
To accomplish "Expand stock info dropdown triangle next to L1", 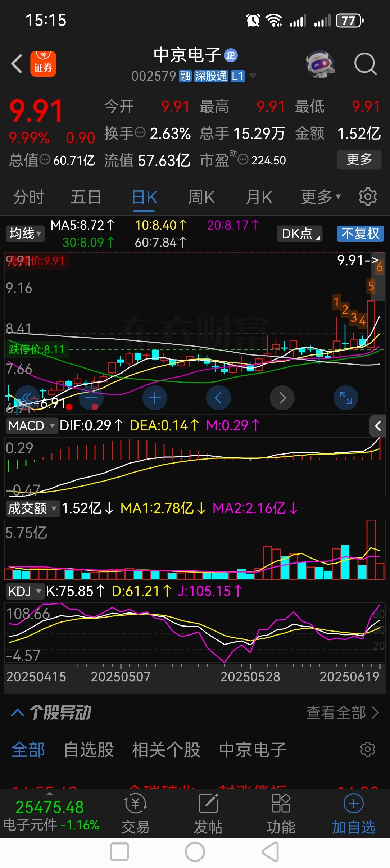I will 253,76.
